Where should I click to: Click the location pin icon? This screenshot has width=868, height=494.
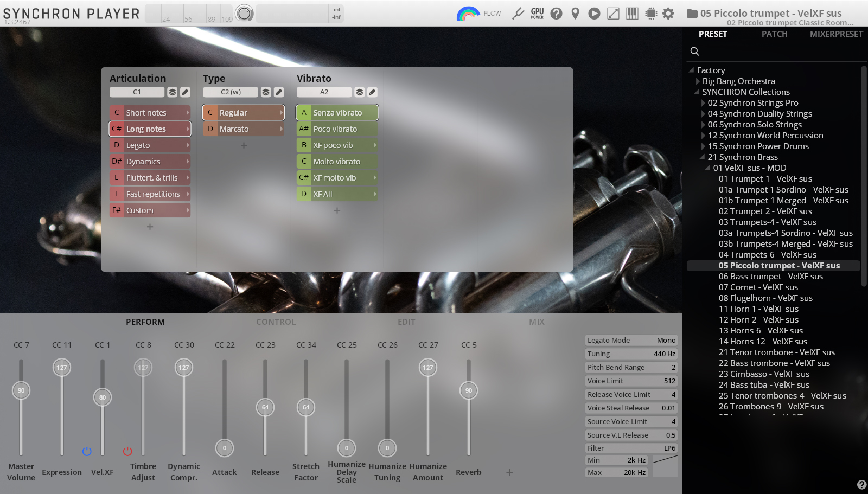pyautogui.click(x=575, y=14)
